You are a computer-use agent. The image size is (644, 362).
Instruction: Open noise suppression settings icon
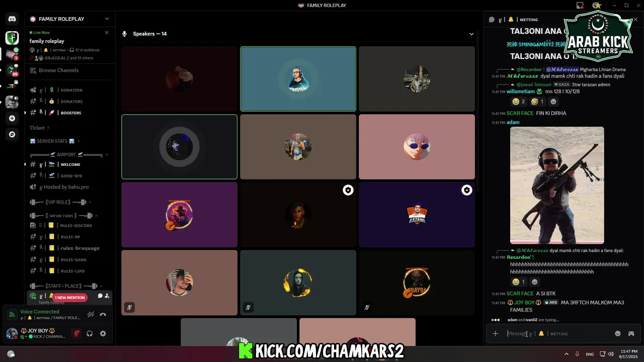[91, 315]
